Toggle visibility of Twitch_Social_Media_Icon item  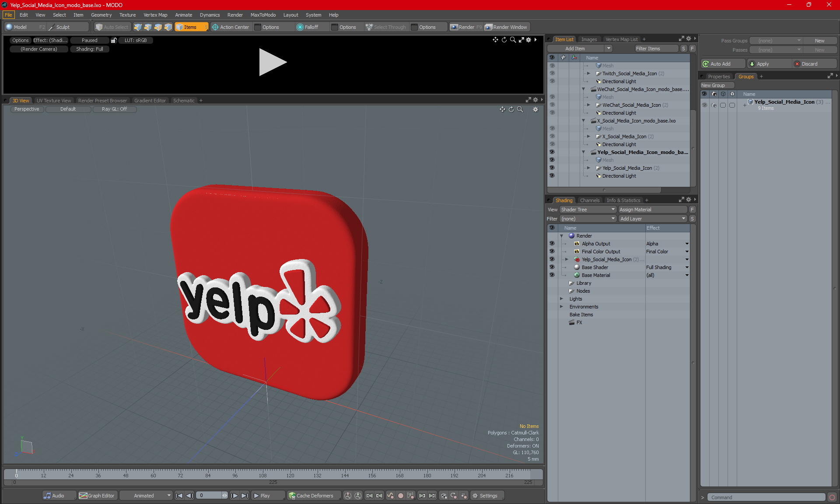coord(552,73)
